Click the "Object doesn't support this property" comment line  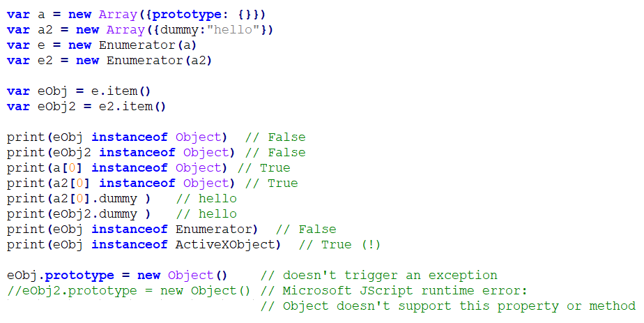tap(447, 306)
